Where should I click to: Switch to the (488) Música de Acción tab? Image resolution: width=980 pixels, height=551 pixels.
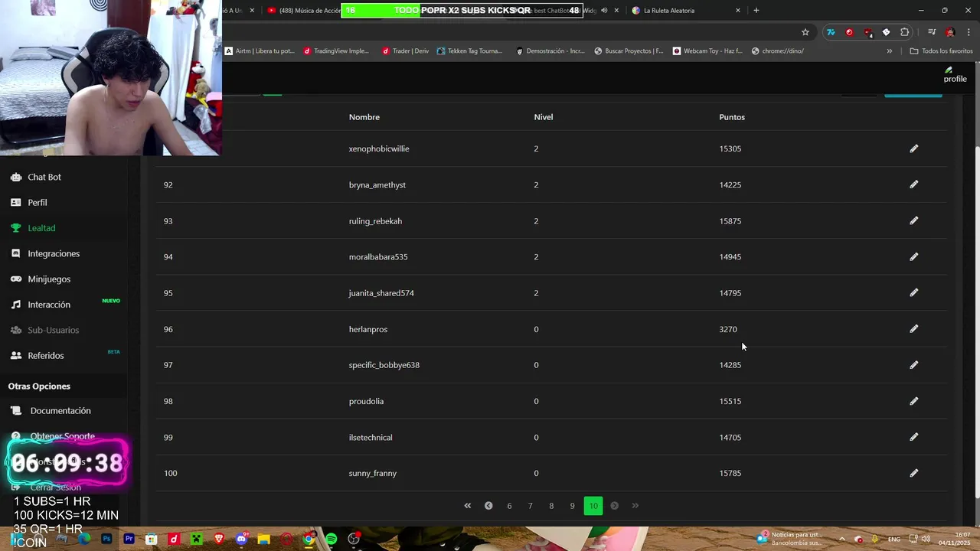click(x=303, y=11)
